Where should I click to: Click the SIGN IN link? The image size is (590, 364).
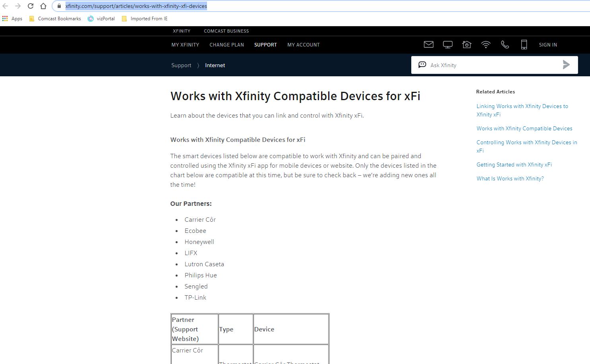pyautogui.click(x=547, y=45)
